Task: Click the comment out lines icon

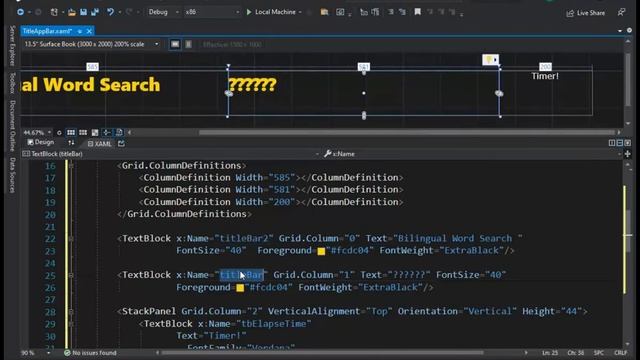Action: point(391,12)
